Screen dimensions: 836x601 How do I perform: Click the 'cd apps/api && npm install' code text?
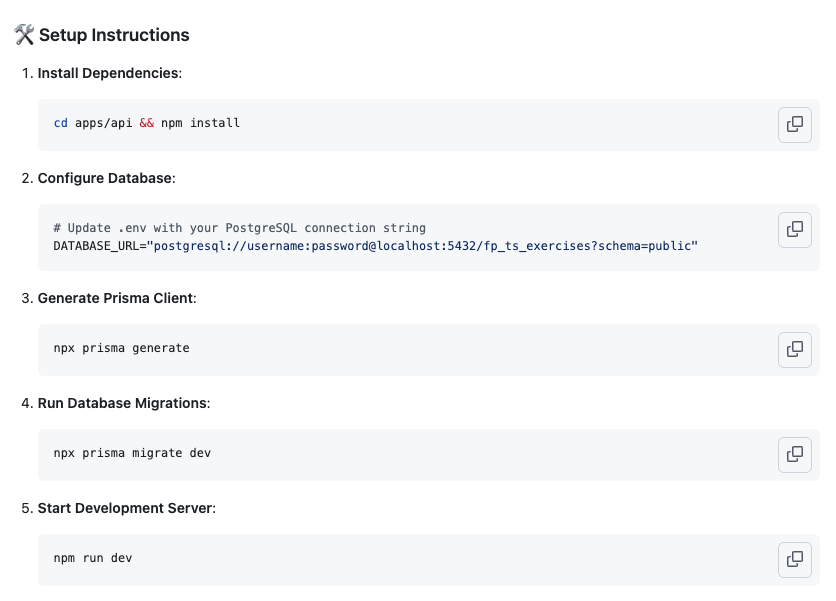[x=147, y=123]
